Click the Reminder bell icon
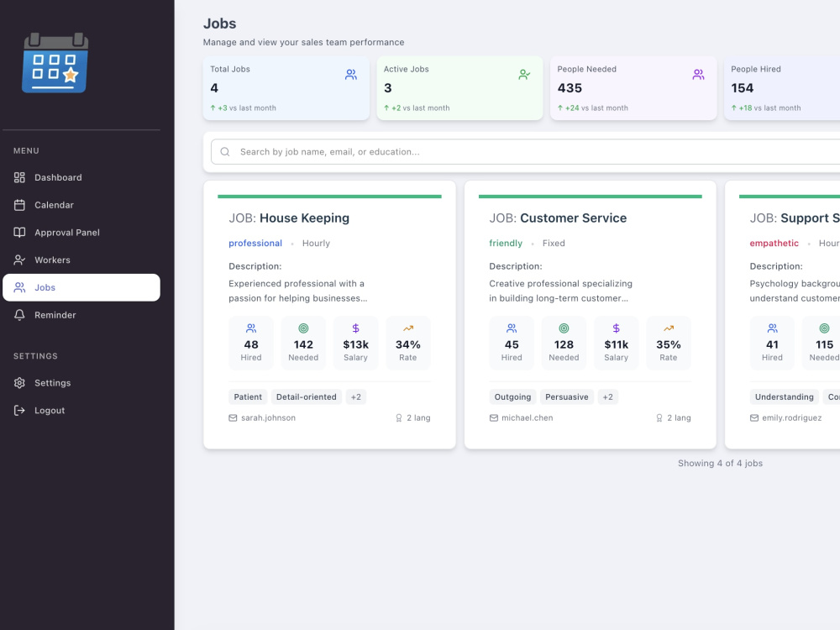 click(x=20, y=315)
